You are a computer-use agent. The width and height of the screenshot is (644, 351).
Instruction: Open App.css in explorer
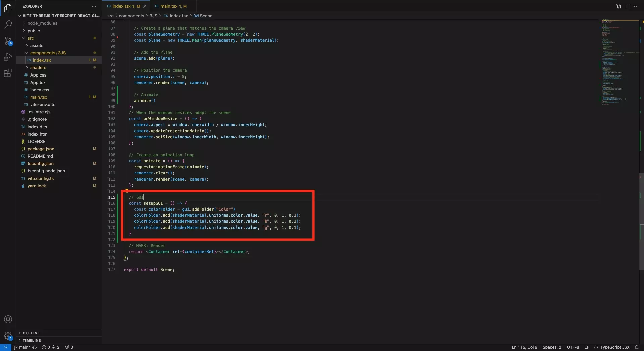click(x=59, y=75)
